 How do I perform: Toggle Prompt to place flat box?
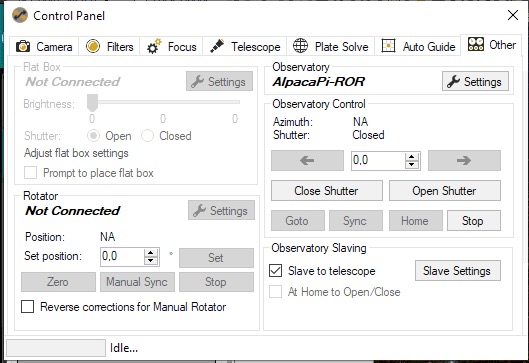click(x=30, y=173)
